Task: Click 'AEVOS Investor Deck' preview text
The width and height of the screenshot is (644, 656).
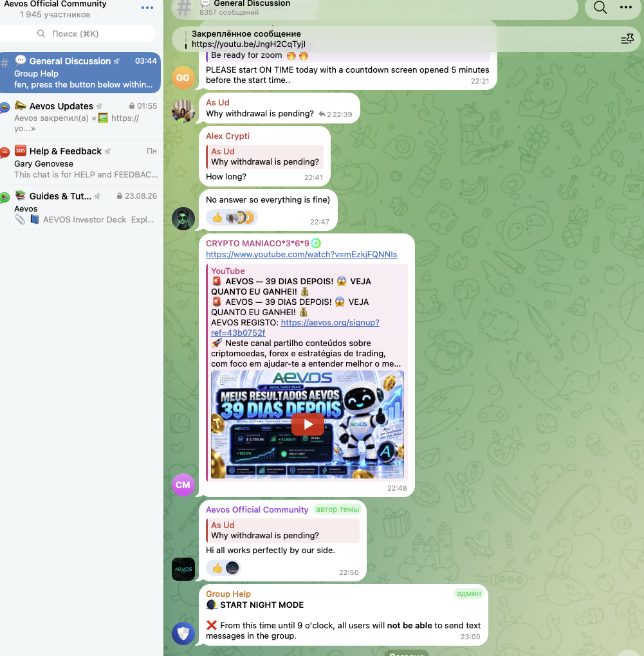Action: tap(84, 220)
